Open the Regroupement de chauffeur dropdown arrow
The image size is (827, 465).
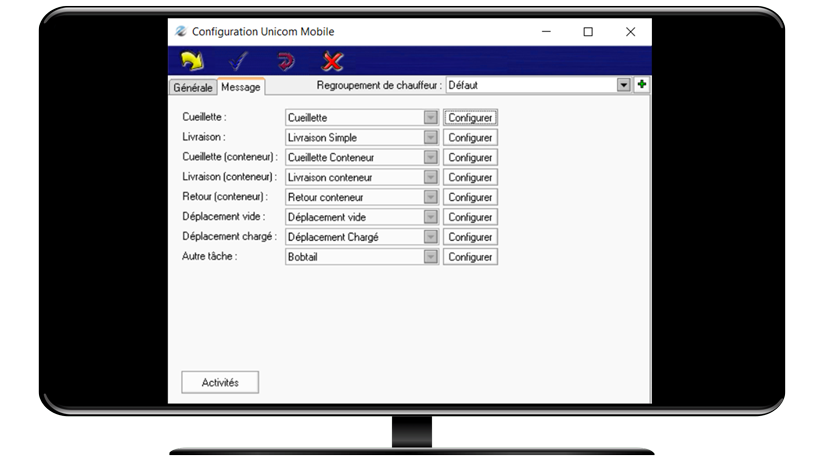click(x=623, y=85)
